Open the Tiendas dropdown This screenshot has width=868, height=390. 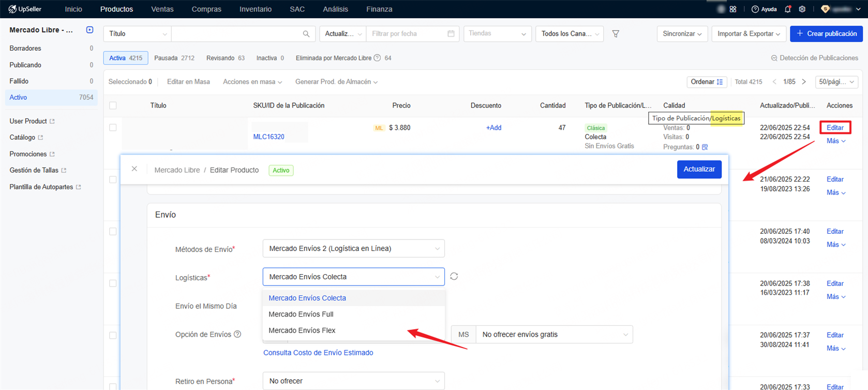[x=497, y=34]
